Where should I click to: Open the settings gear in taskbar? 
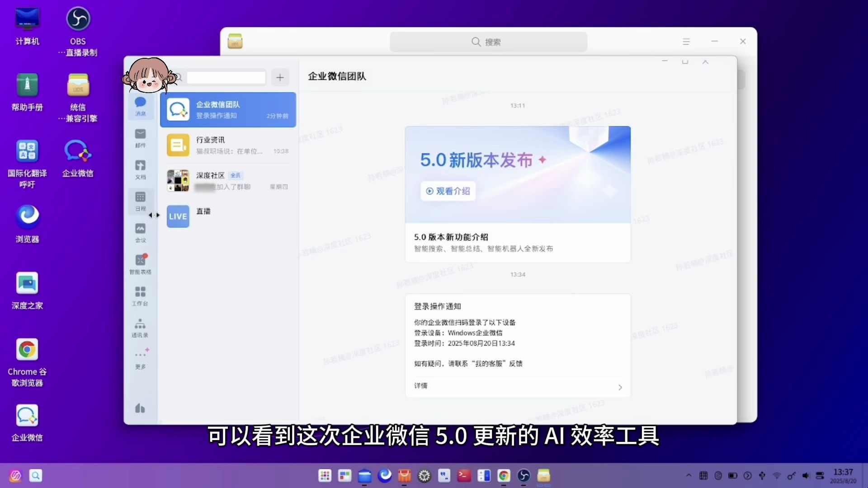424,475
